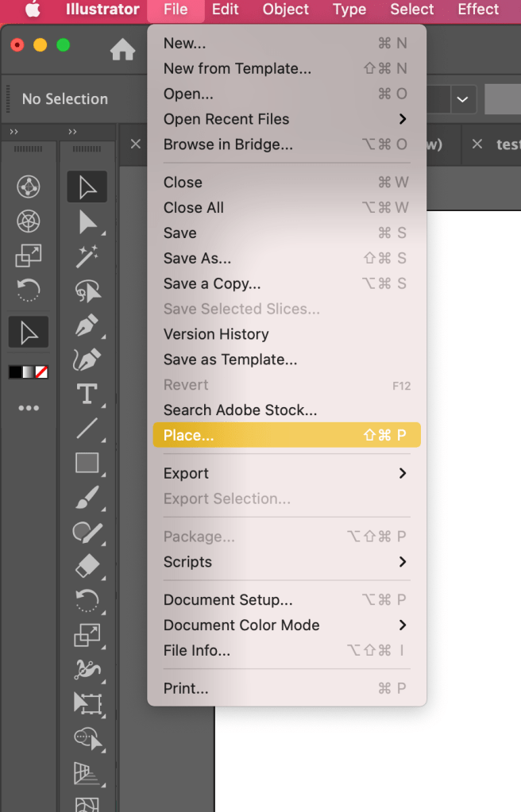521x812 pixels.
Task: Open Edit Toolbar three-dots button
Action: click(x=29, y=408)
